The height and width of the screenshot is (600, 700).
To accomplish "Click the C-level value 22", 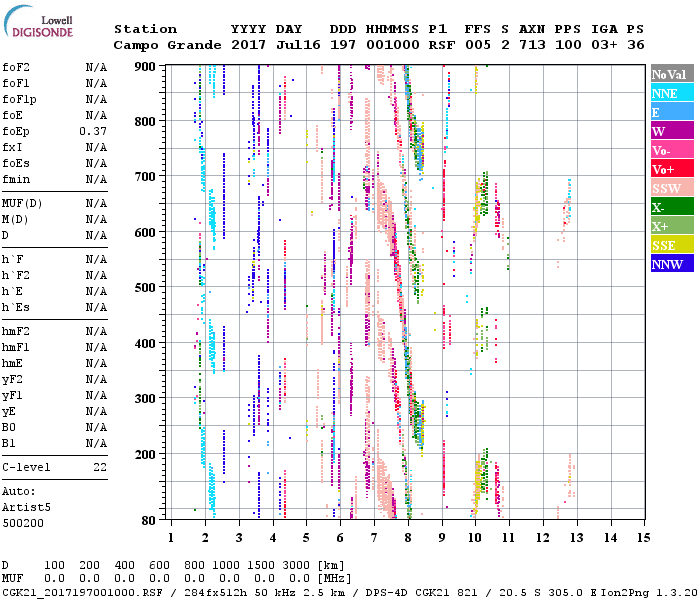I will click(100, 467).
